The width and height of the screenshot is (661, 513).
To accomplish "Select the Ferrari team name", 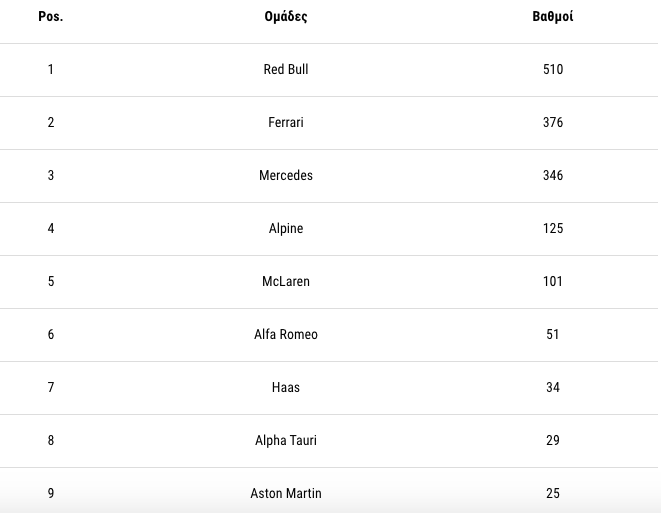I will [286, 123].
